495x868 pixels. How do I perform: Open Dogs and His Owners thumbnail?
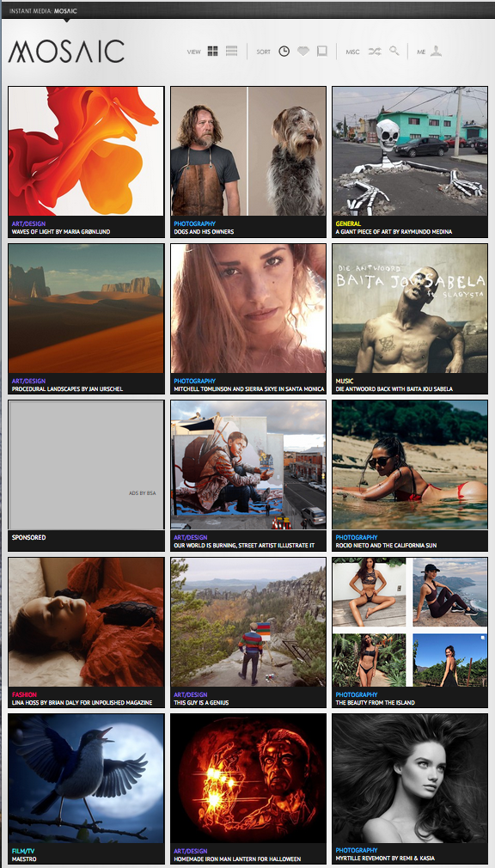[x=248, y=151]
